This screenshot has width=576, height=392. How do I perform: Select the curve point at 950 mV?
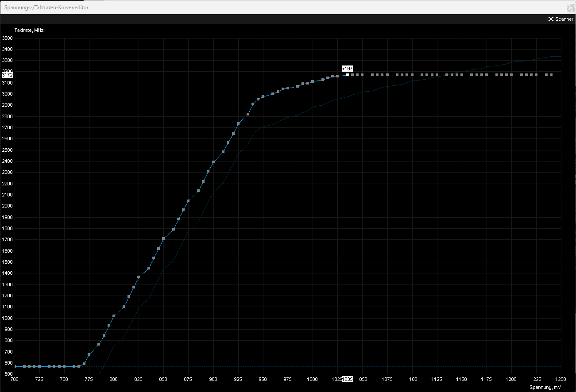point(263,96)
